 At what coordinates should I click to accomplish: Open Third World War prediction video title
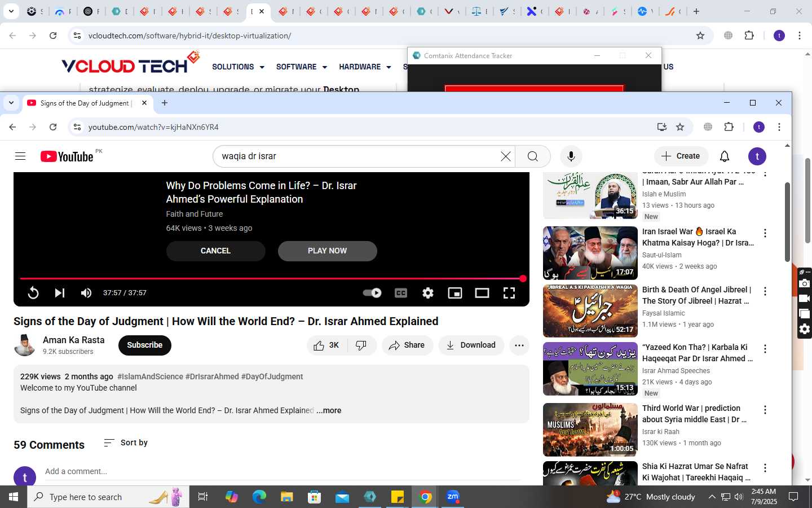[x=694, y=414]
